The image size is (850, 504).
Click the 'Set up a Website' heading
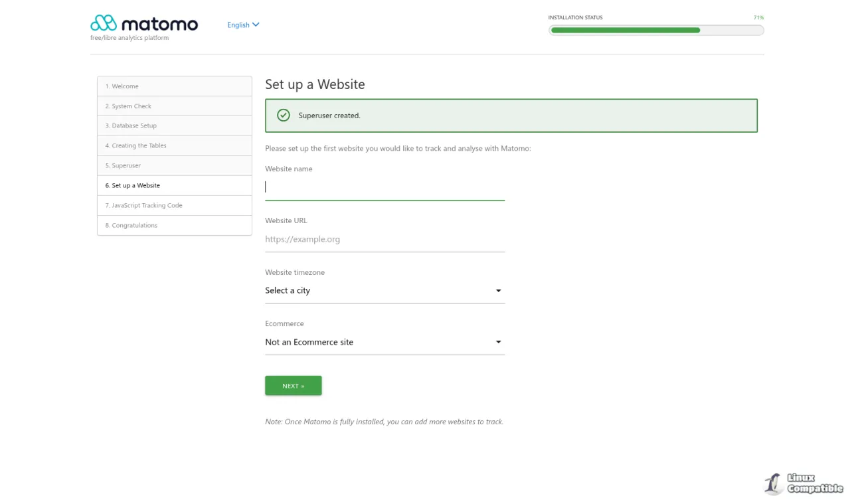pyautogui.click(x=315, y=84)
